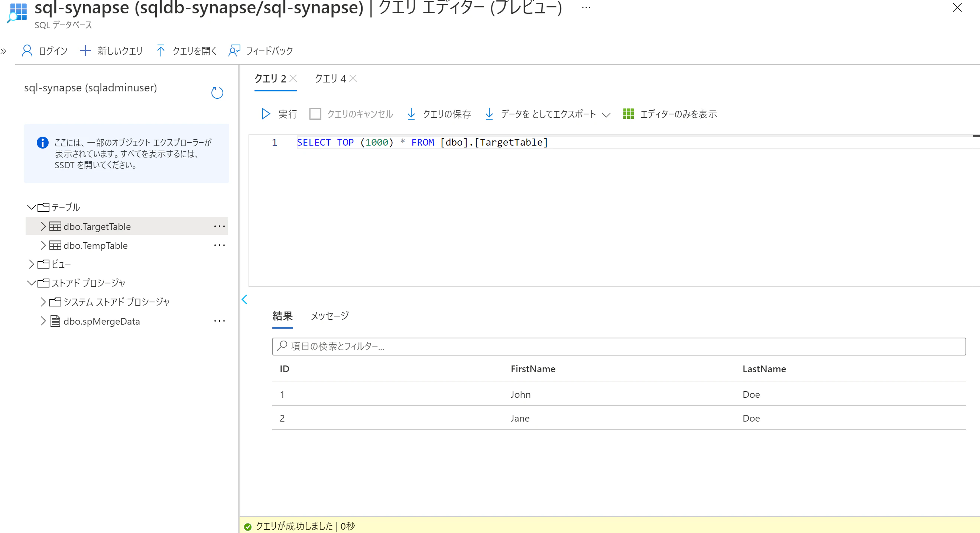This screenshot has width=980, height=533.
Task: Click the クエリの保存 button label
Action: [x=447, y=114]
